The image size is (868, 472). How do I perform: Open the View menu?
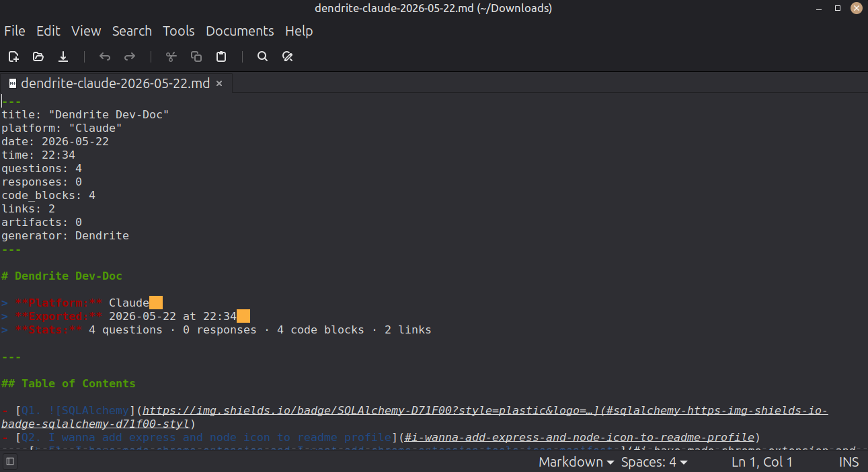coord(86,31)
